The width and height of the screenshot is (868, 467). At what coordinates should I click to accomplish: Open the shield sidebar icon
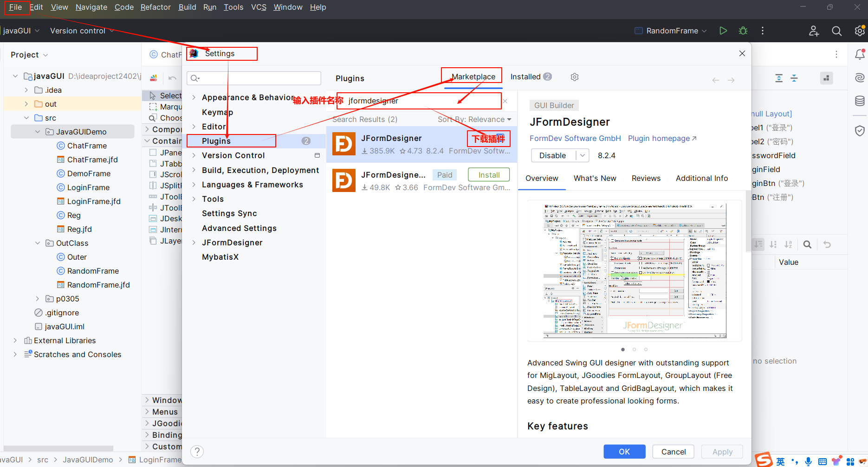tap(860, 131)
